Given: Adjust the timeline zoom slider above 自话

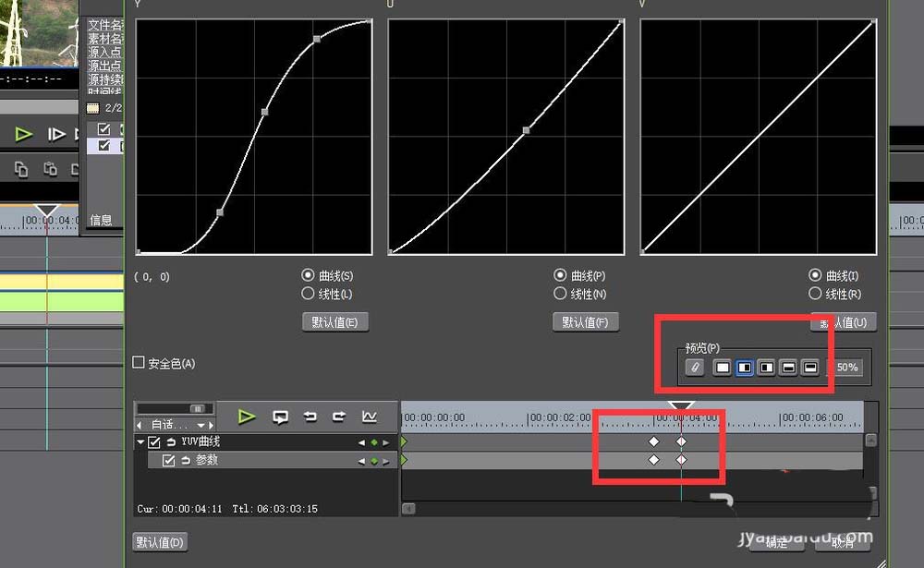Looking at the screenshot, I should point(198,409).
